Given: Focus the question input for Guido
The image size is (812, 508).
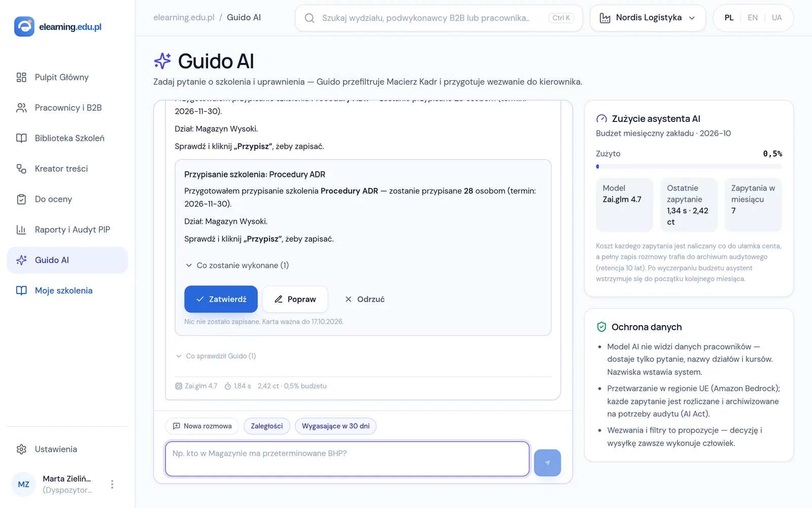Looking at the screenshot, I should click(347, 459).
